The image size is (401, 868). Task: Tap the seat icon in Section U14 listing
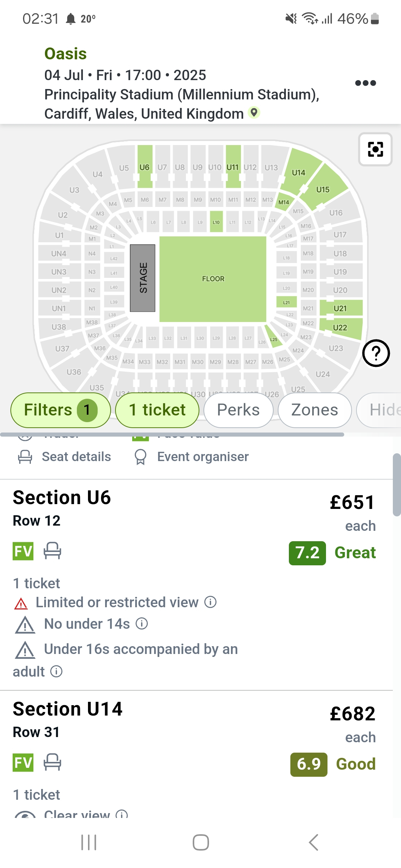pos(52,762)
